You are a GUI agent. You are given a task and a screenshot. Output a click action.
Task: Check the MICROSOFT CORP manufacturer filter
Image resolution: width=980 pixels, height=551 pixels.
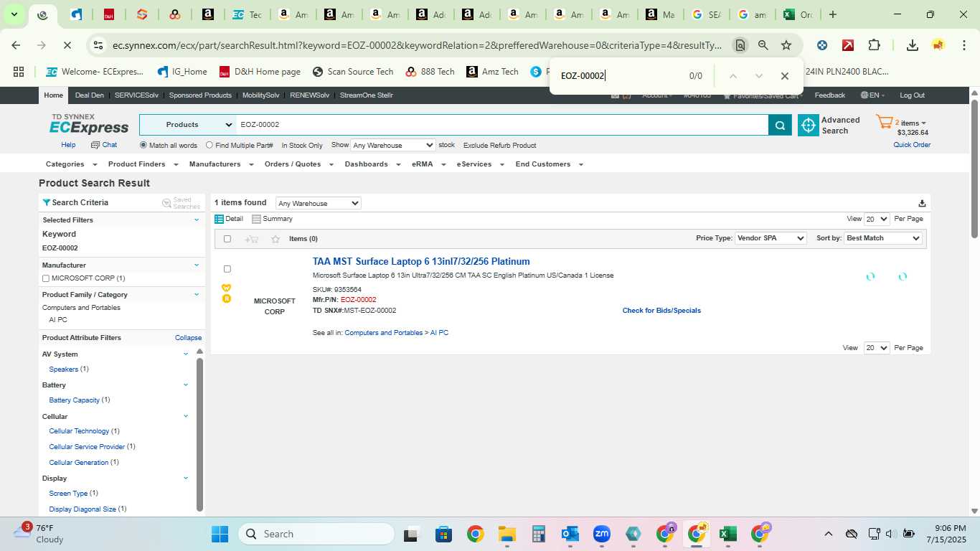coord(46,278)
